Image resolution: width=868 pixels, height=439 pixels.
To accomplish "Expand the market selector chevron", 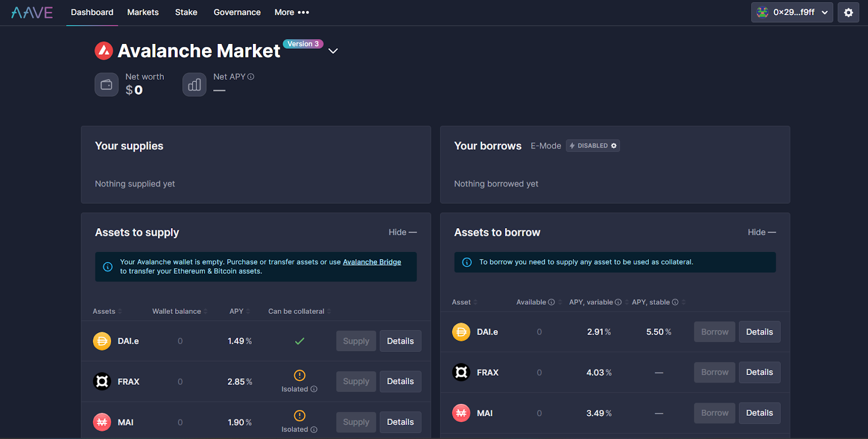I will click(333, 51).
